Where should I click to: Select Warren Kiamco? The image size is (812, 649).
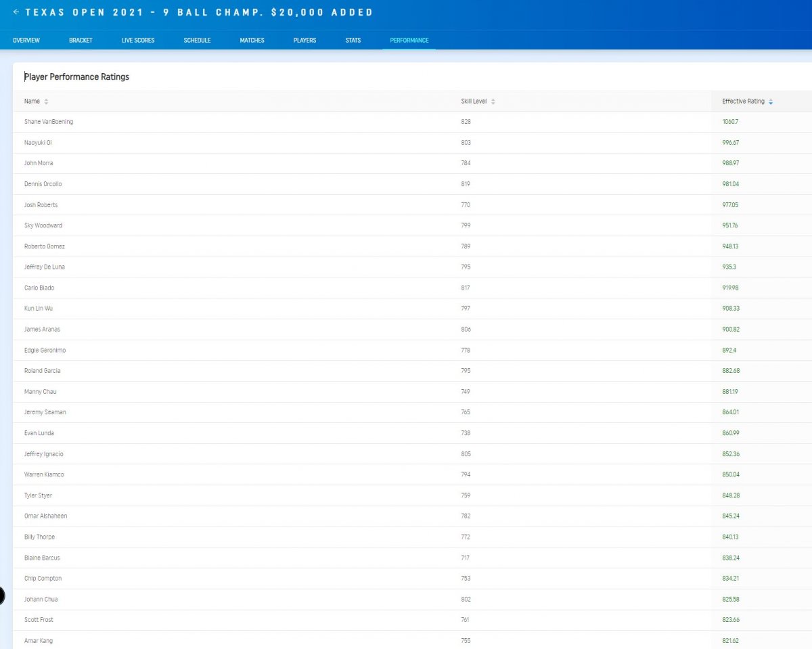(x=44, y=474)
